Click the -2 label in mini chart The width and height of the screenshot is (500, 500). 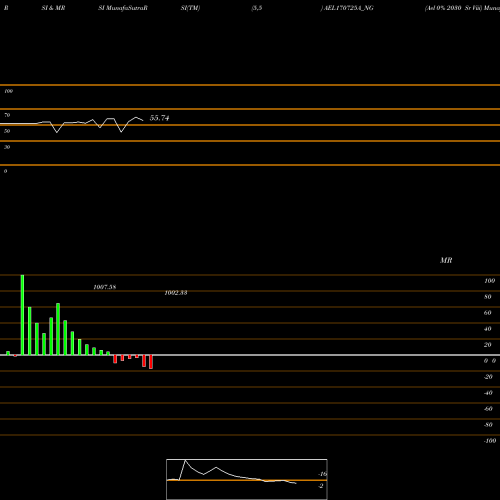click(321, 486)
